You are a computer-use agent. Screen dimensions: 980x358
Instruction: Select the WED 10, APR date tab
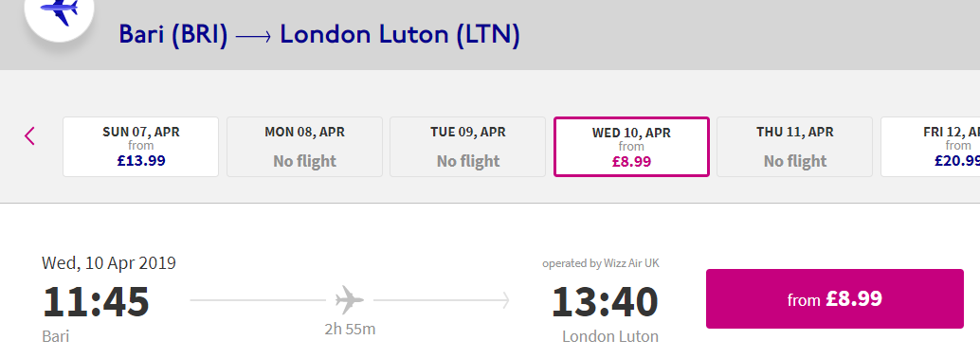(631, 147)
